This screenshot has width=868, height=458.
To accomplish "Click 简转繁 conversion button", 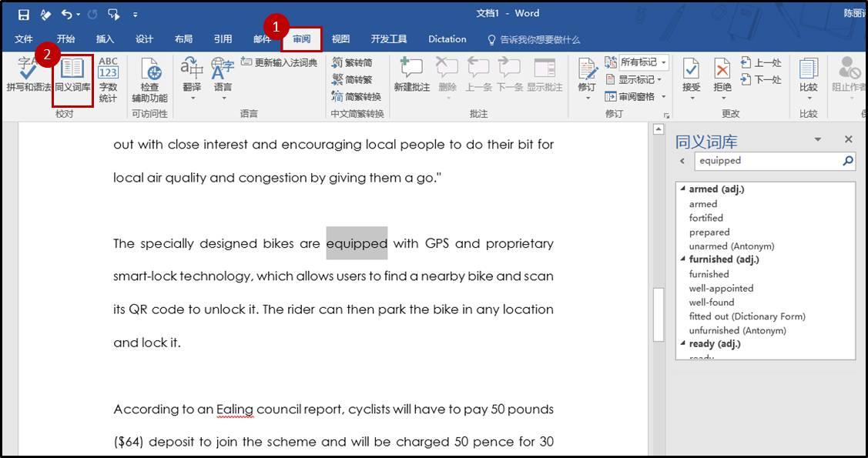I will pyautogui.click(x=352, y=79).
